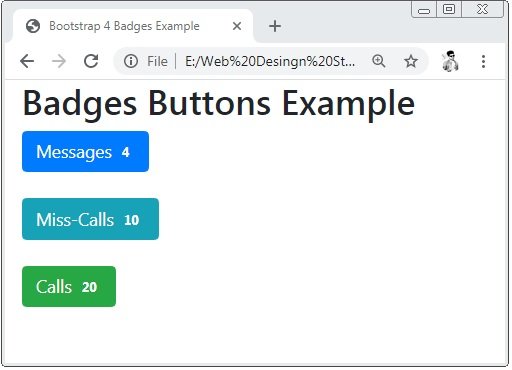Click the badge showing 10 on Miss-Calls
512x370 pixels.
[131, 220]
